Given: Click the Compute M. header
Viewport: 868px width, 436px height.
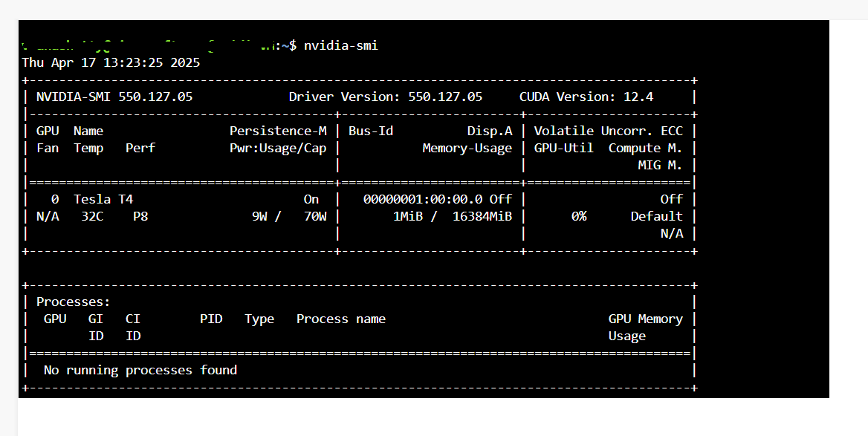Looking at the screenshot, I should pos(646,149).
